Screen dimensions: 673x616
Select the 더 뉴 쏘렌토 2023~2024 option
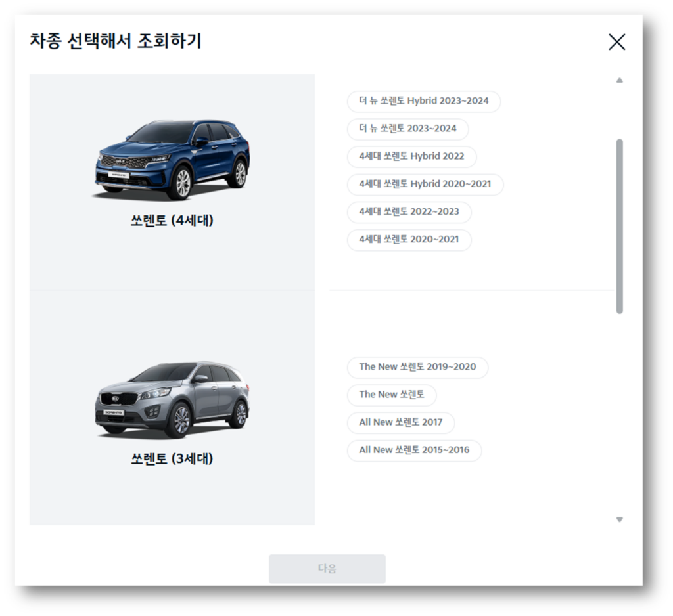407,129
